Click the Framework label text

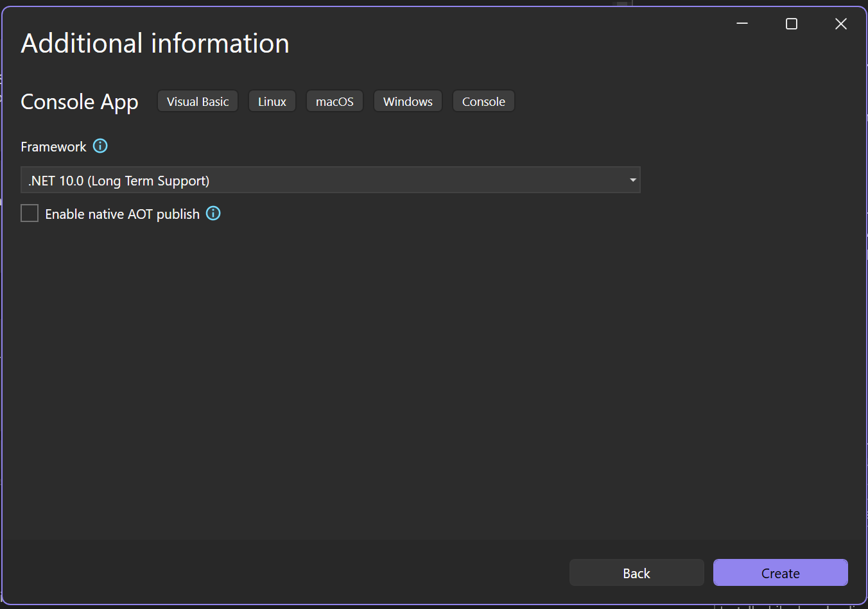click(x=53, y=146)
